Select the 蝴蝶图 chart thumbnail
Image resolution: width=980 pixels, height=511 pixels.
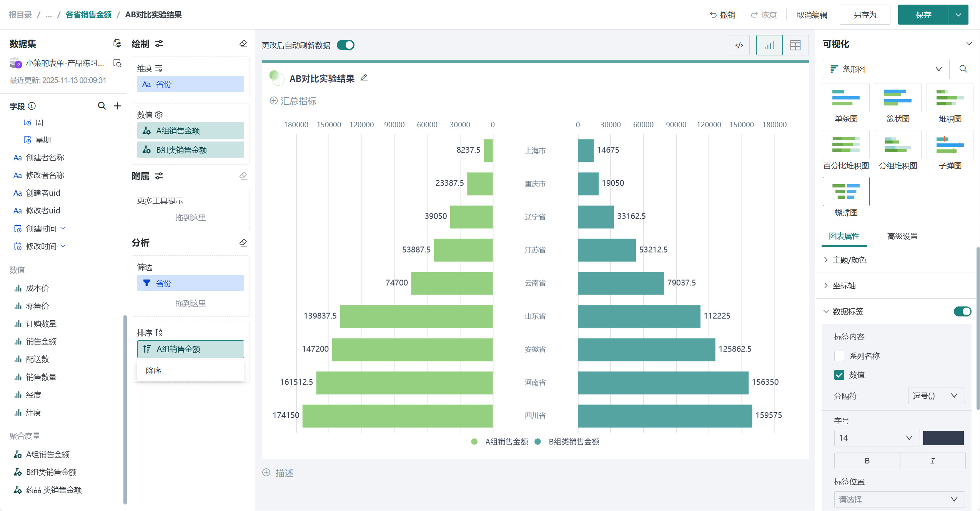click(x=846, y=191)
